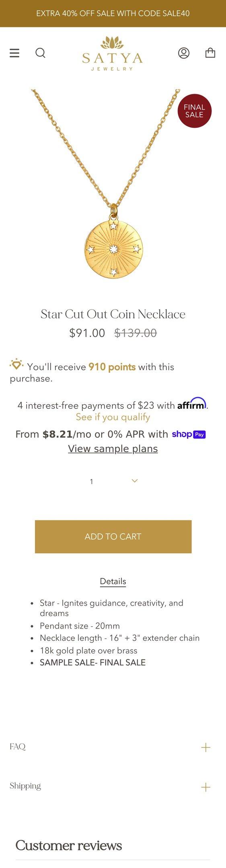The width and height of the screenshot is (226, 868).
Task: Open the hamburger menu
Action: pyautogui.click(x=14, y=53)
